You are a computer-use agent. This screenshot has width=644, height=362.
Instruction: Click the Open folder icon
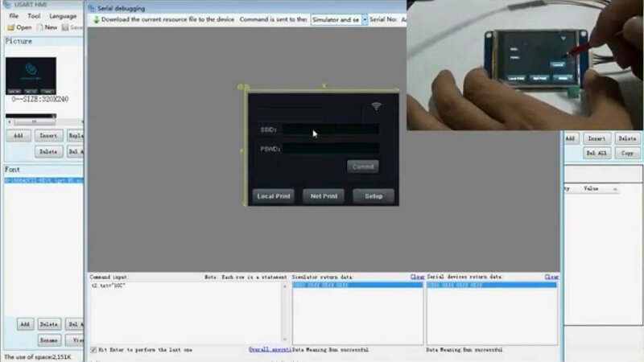(10, 27)
